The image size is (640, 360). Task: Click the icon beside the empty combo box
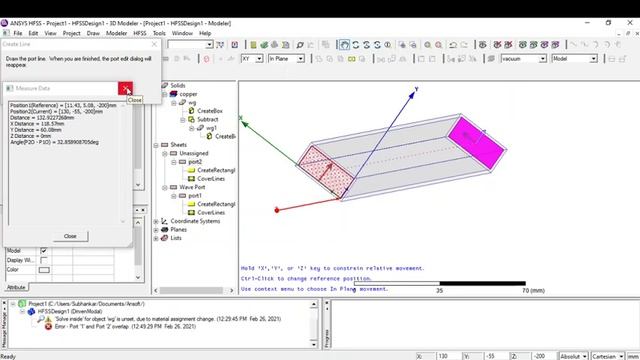tap(220, 44)
